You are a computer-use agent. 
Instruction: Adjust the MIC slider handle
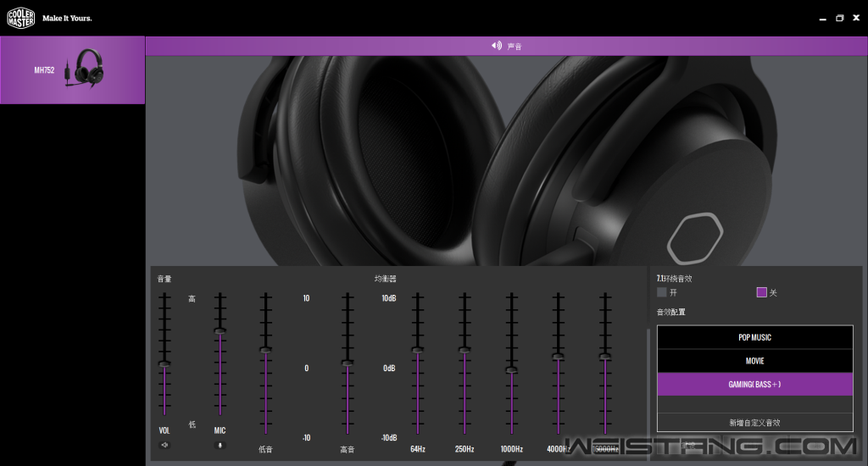[220, 330]
